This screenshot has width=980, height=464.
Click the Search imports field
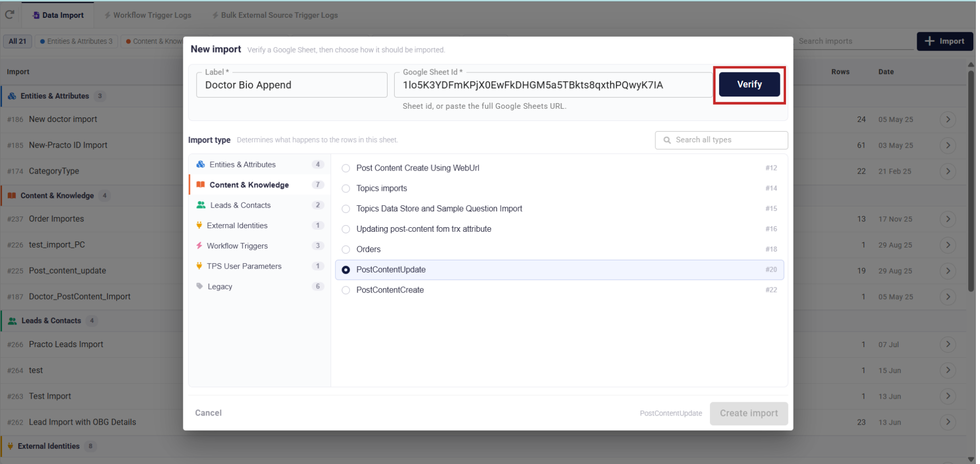point(854,41)
